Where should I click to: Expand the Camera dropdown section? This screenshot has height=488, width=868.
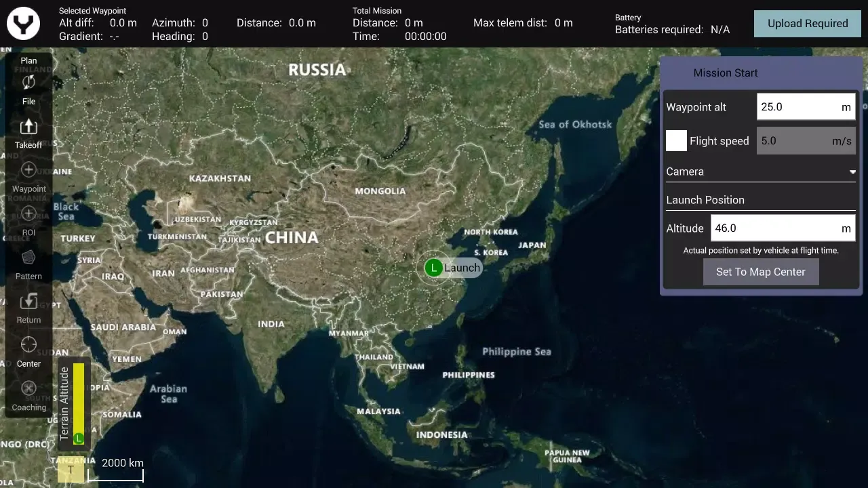(761, 172)
